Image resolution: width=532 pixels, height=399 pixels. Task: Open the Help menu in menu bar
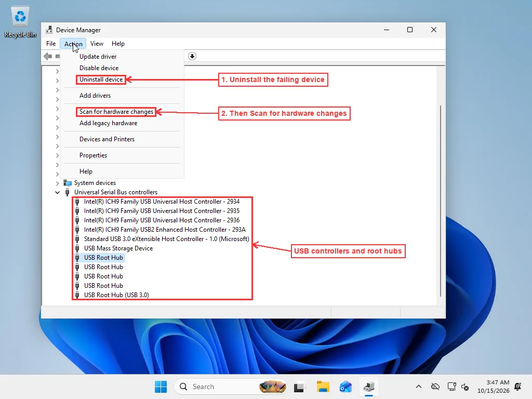click(118, 44)
